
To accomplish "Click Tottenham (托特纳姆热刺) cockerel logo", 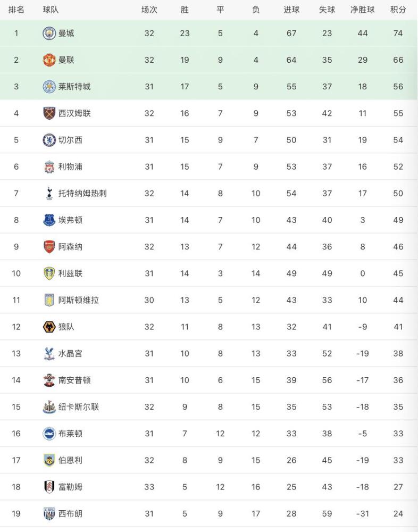I will point(49,194).
